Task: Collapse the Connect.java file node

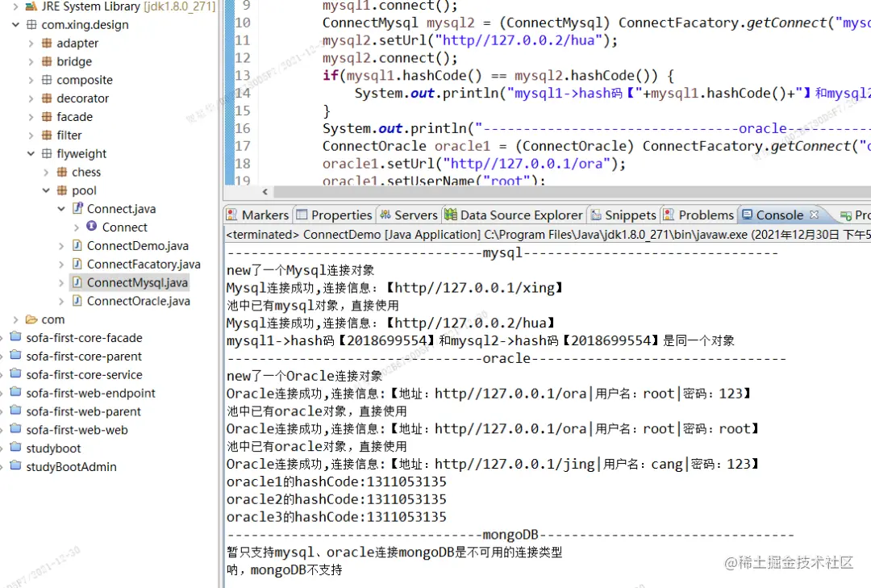Action: [x=61, y=209]
